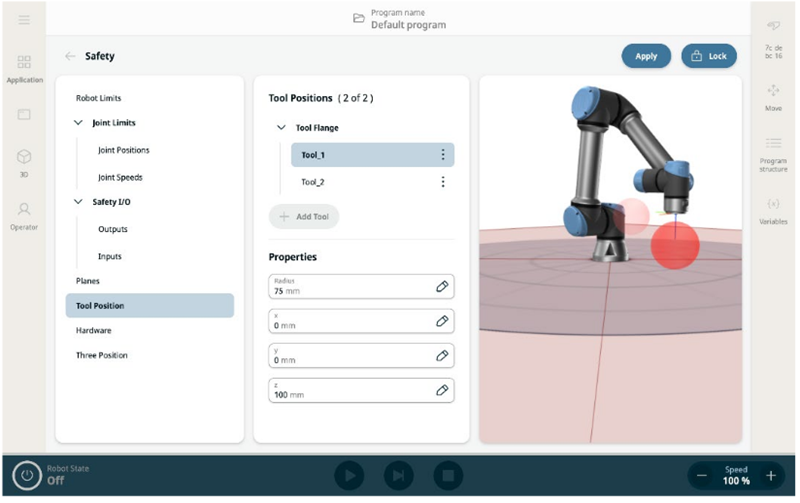
Task: Click the Lock button
Action: 709,56
